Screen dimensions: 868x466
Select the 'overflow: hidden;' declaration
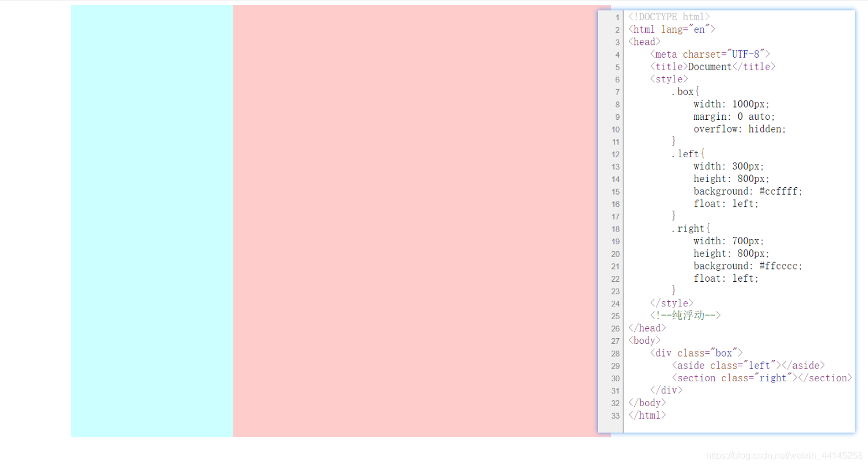(740, 129)
